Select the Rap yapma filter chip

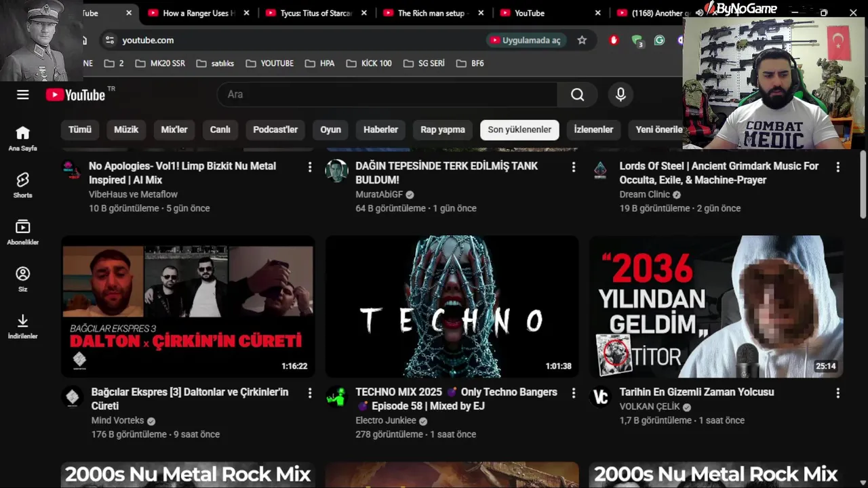coord(443,129)
